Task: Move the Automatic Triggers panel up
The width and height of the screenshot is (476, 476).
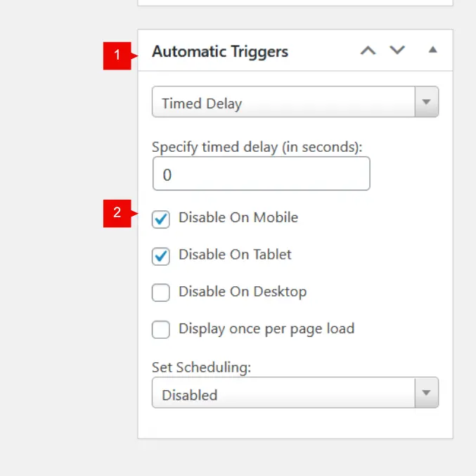Action: (x=368, y=51)
